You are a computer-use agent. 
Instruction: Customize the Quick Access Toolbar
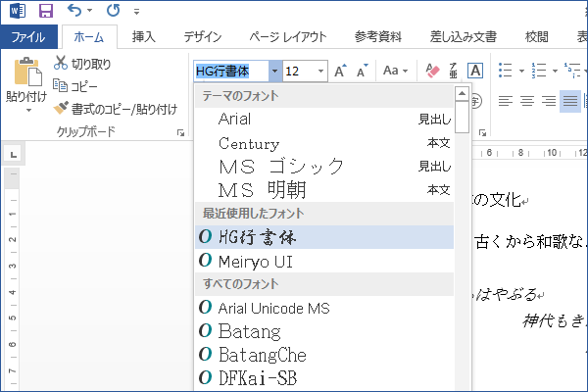click(136, 12)
